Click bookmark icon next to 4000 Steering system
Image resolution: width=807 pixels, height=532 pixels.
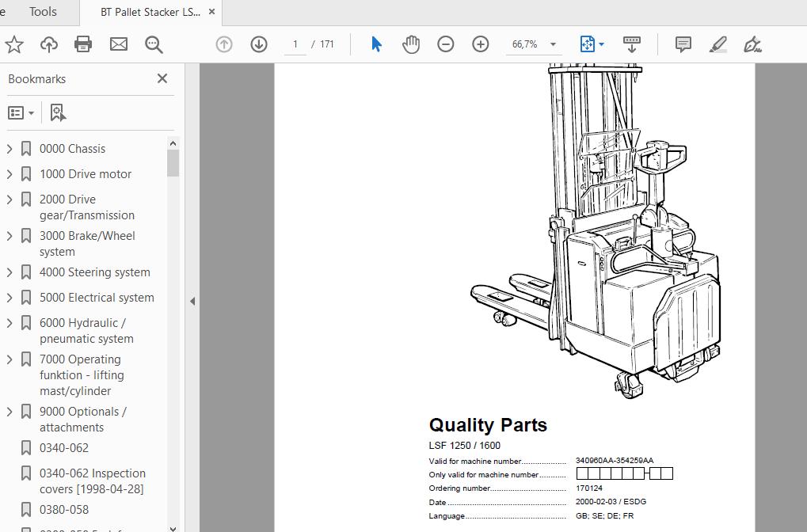click(25, 272)
